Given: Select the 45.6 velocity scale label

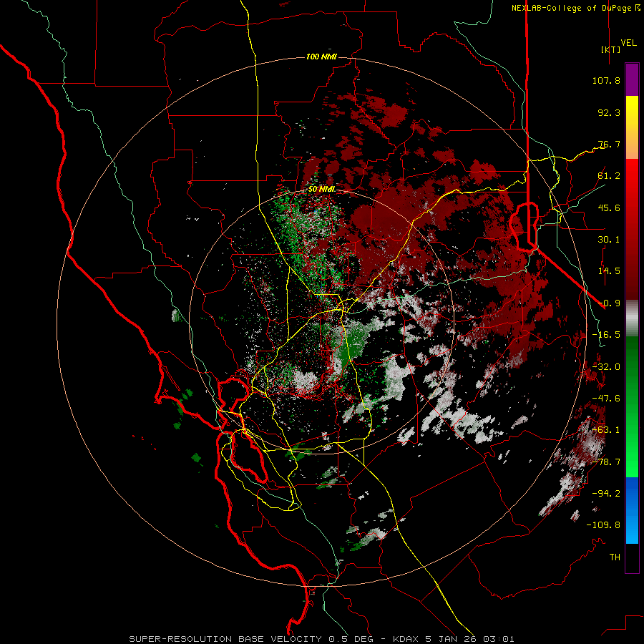Looking at the screenshot, I should point(609,208).
